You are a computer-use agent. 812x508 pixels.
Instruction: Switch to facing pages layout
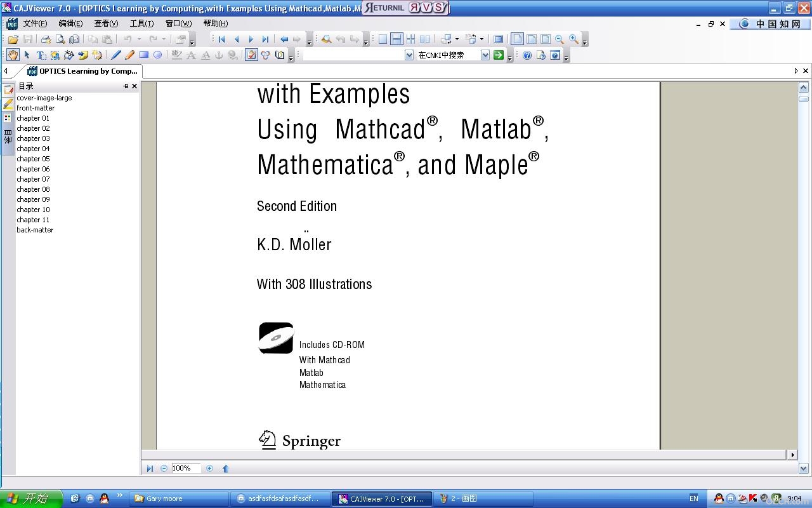pyautogui.click(x=425, y=39)
